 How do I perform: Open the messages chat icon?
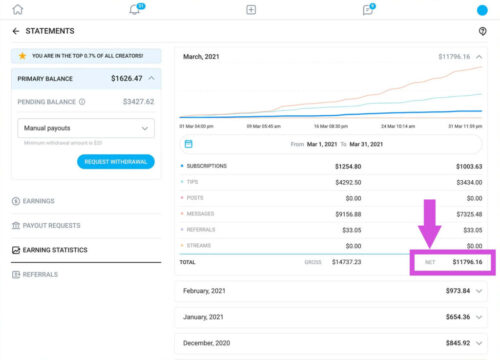(368, 10)
